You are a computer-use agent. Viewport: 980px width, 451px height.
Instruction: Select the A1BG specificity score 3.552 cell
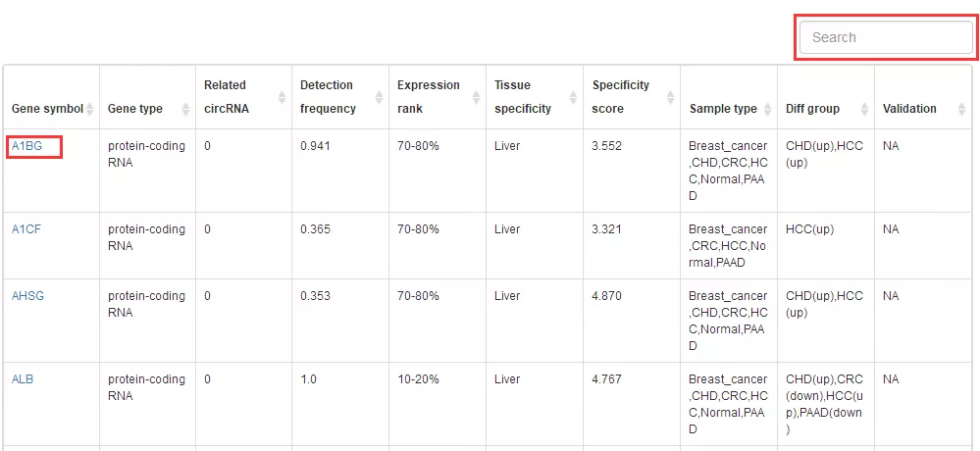(x=632, y=171)
